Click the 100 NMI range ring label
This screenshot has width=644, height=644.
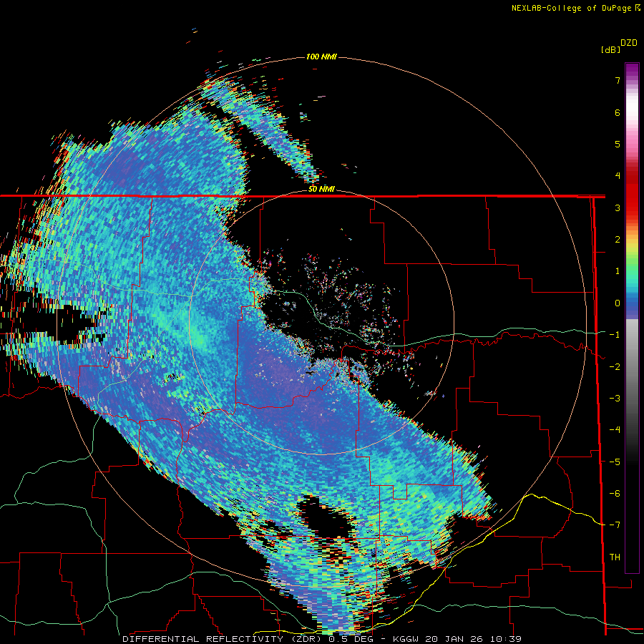click(321, 57)
